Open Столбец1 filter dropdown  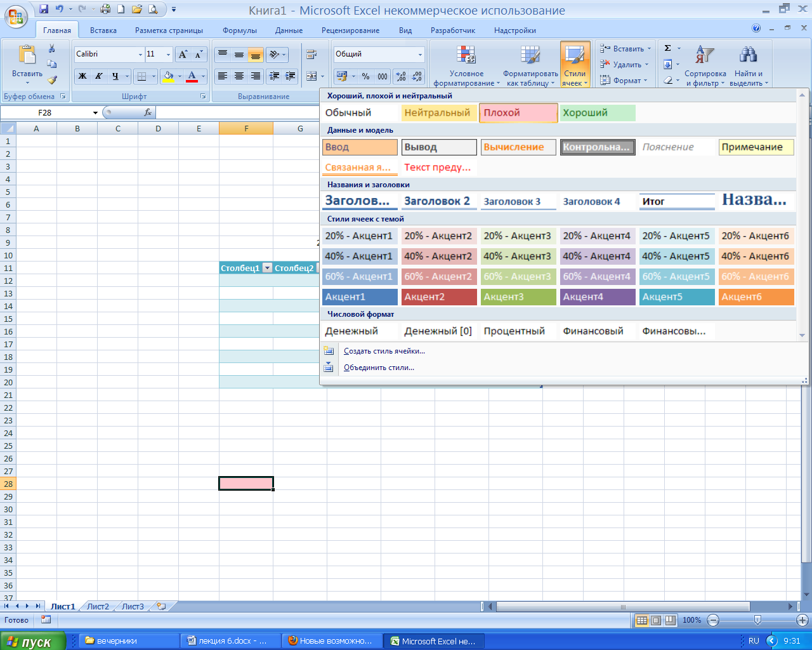coord(267,268)
